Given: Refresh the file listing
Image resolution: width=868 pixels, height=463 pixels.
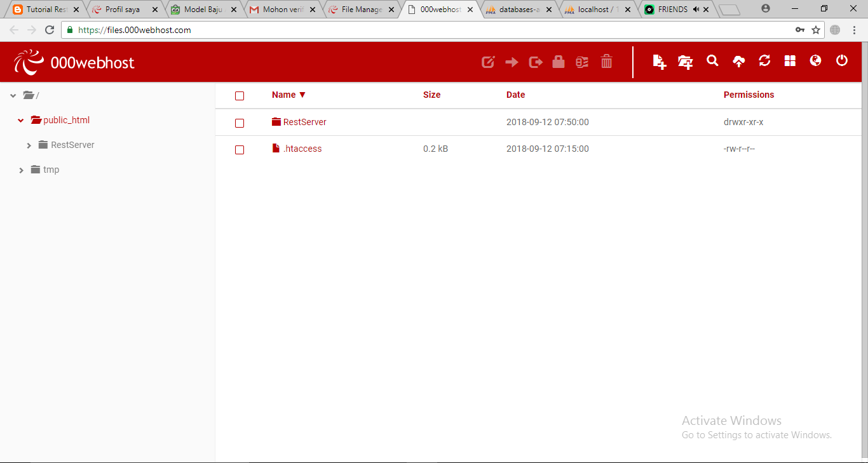Looking at the screenshot, I should coord(764,62).
